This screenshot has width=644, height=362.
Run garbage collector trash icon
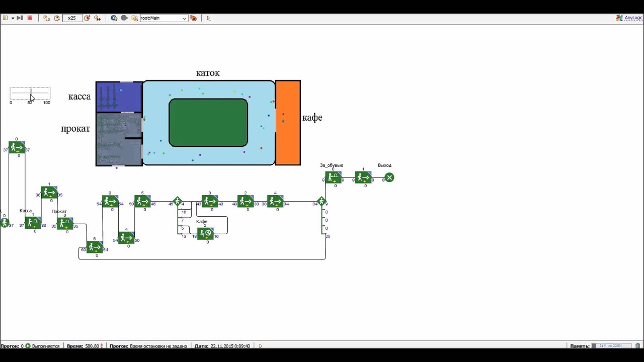pos(638,346)
